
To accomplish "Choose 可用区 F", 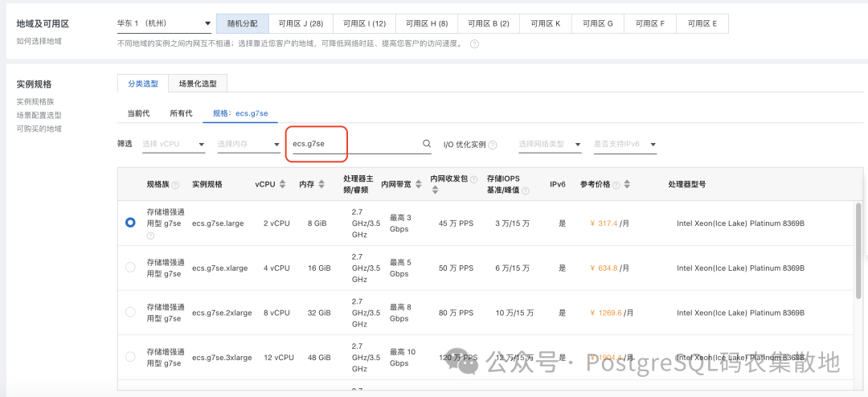I will tap(650, 24).
